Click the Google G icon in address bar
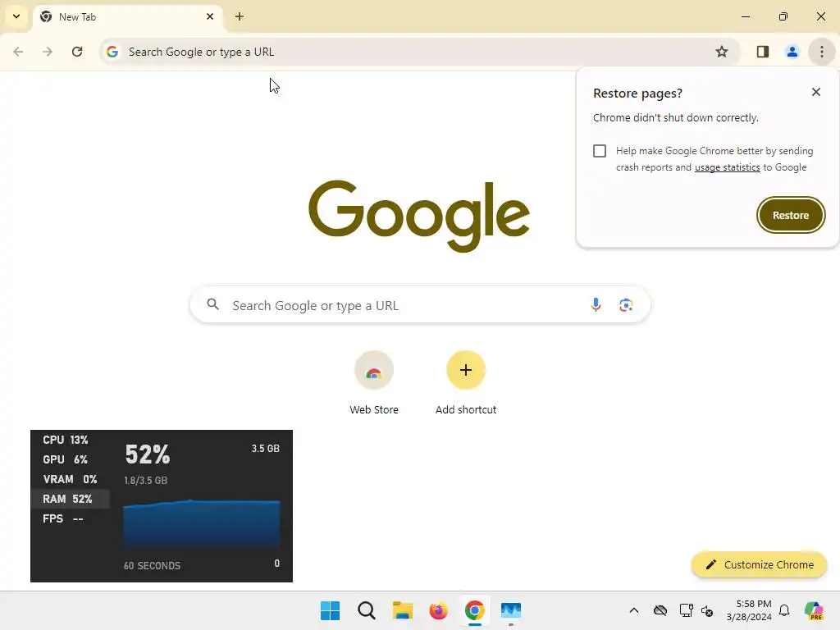840x630 pixels. tap(112, 52)
